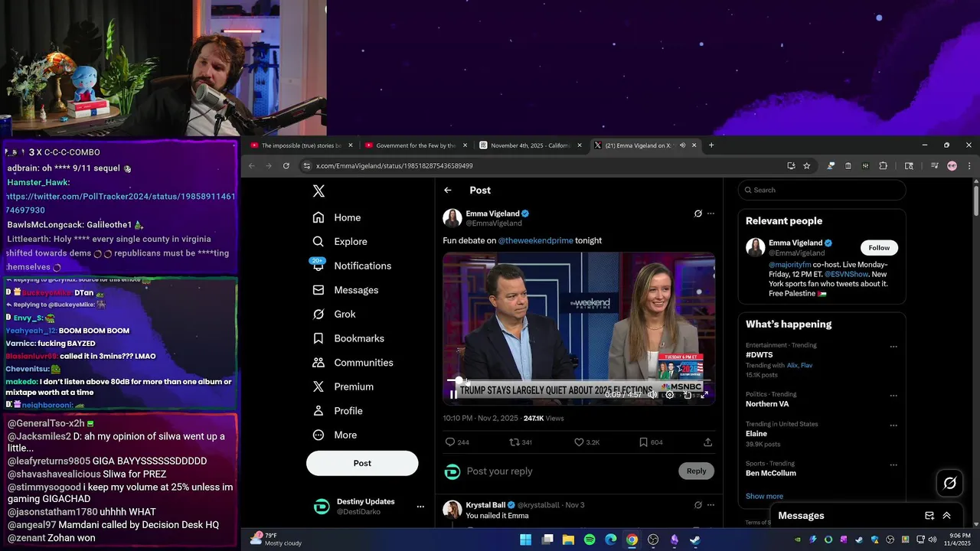Viewport: 980px width, 551px height.
Task: Click the video progress bar scrubber
Action: point(459,380)
